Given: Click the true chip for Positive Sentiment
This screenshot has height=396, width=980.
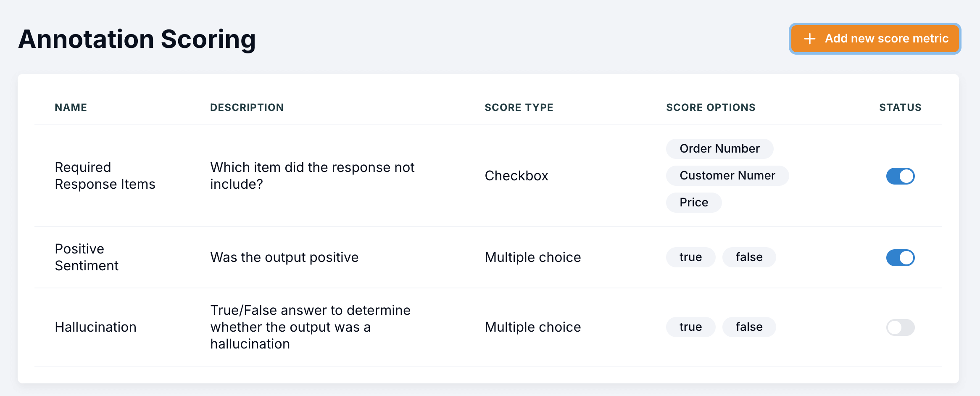Looking at the screenshot, I should [690, 257].
